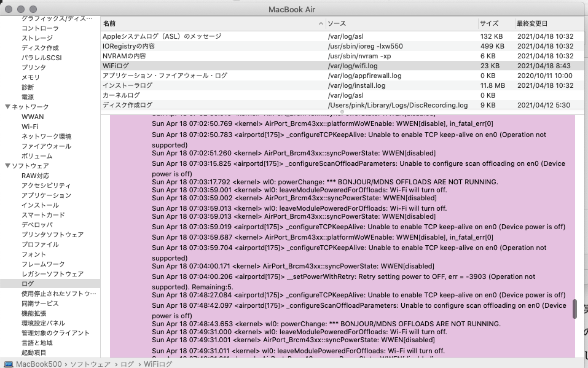Image resolution: width=588 pixels, height=368 pixels.
Task: Open メモリ in the sidebar
Action: pos(30,77)
